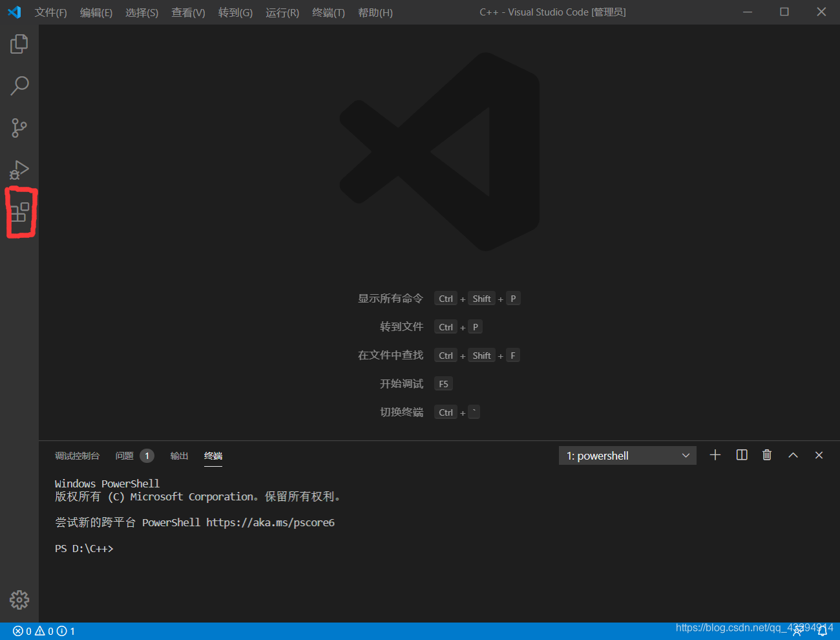Click the https://aka.ms/pscore6 link in terminal
The height and width of the screenshot is (640, 840).
click(270, 522)
